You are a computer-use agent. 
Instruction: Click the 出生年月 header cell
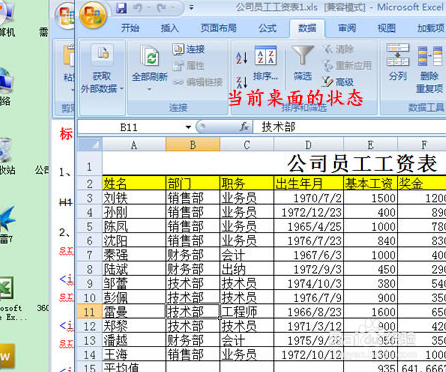[308, 183]
